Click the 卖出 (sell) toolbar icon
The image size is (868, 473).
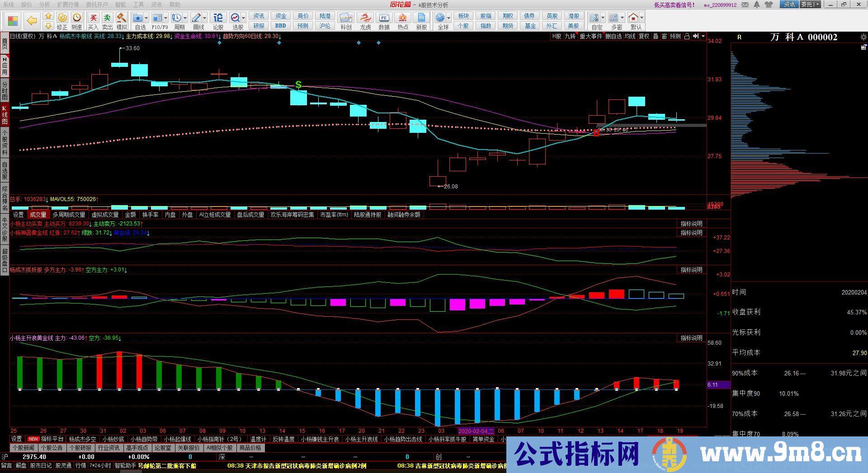107,19
